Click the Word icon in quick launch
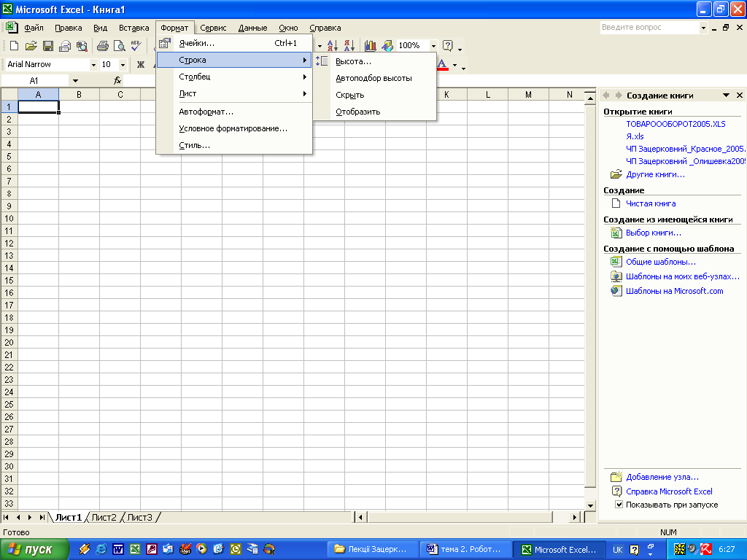The image size is (747, 560). [x=117, y=549]
